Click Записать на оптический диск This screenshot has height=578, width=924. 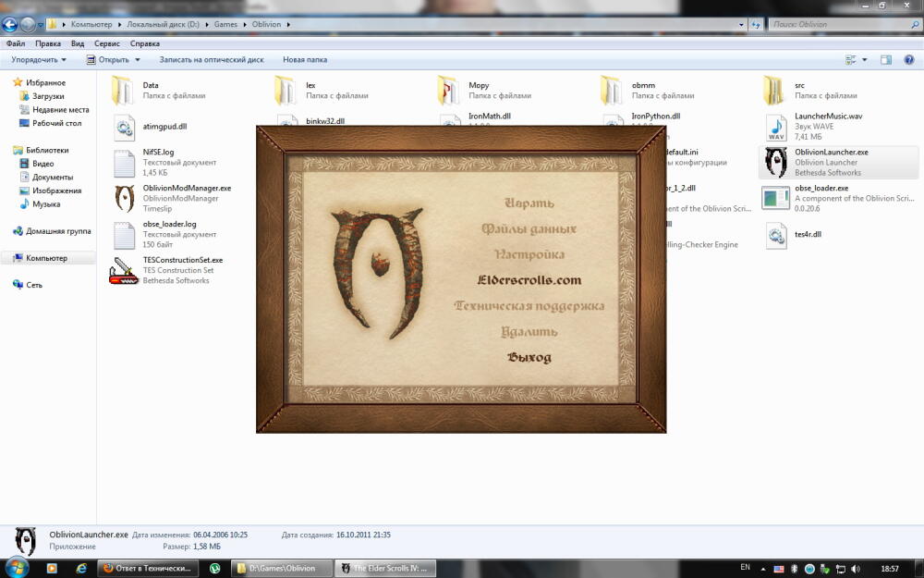[212, 59]
